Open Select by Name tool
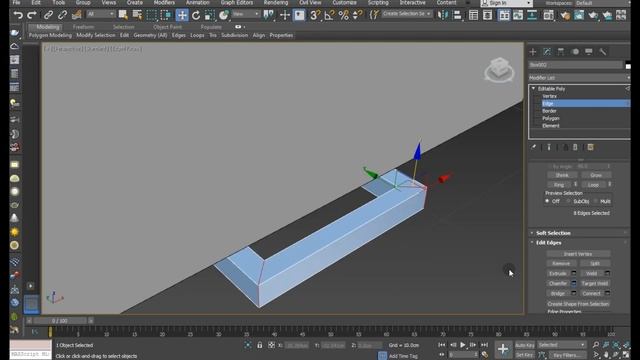This screenshot has height=360, width=640. 137,15
